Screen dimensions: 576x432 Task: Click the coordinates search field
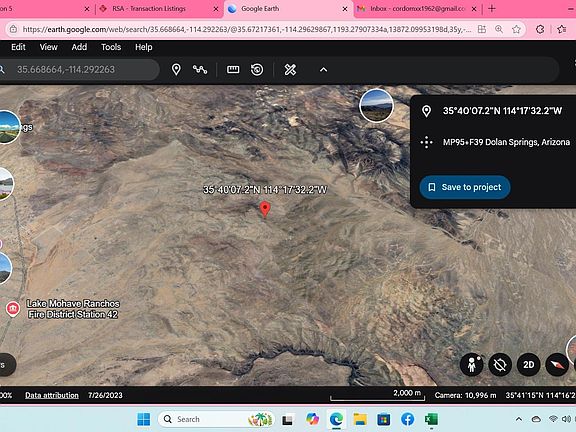click(79, 69)
